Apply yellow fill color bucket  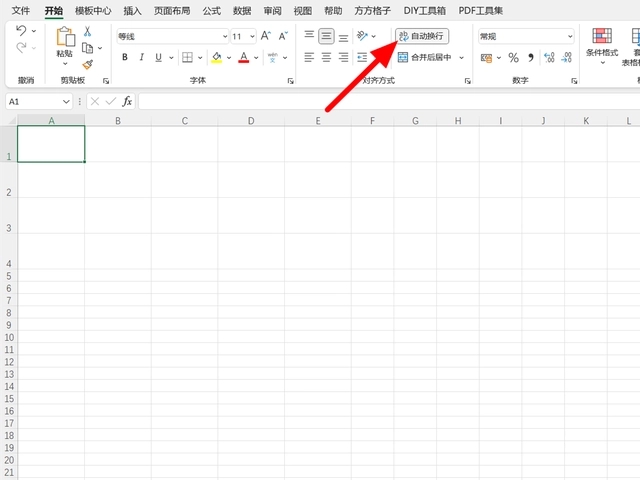pos(217,58)
